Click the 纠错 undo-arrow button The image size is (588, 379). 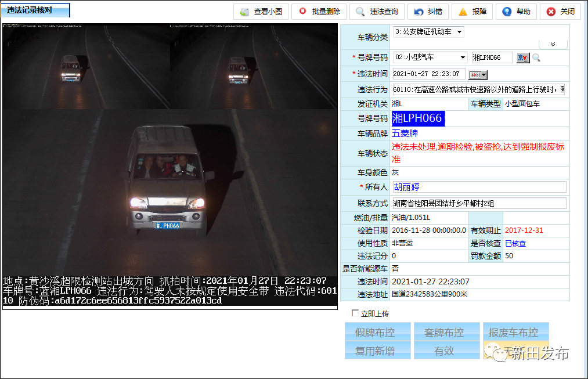(x=427, y=12)
